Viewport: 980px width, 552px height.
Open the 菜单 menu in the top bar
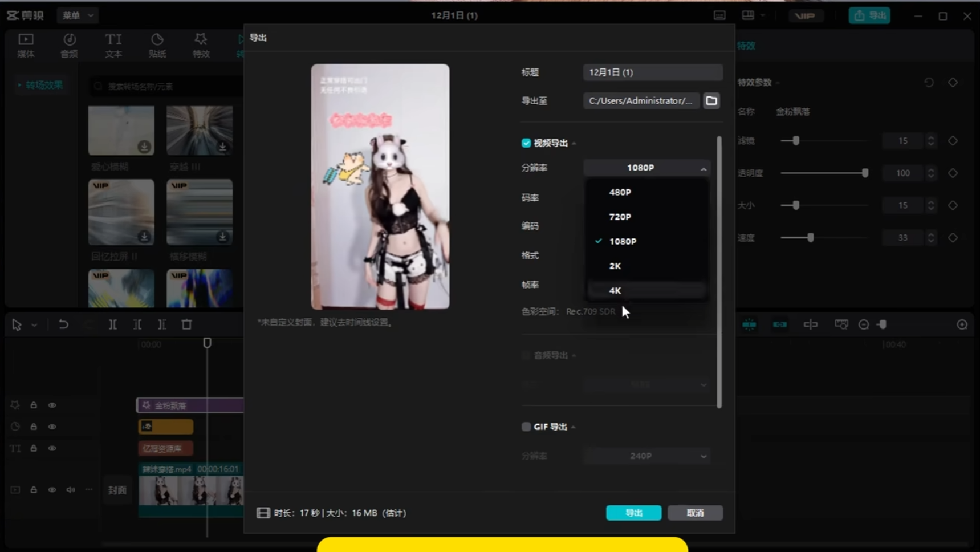[x=77, y=15]
